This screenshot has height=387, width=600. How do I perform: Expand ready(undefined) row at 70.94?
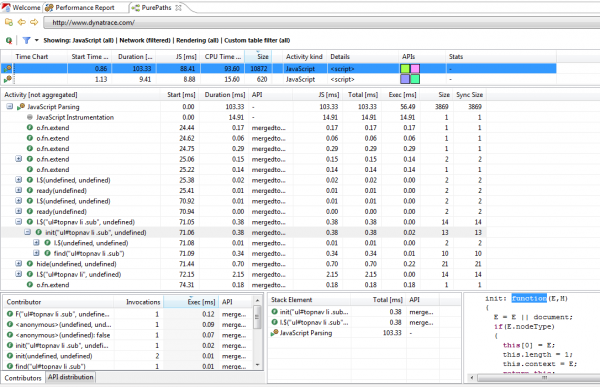click(x=18, y=211)
